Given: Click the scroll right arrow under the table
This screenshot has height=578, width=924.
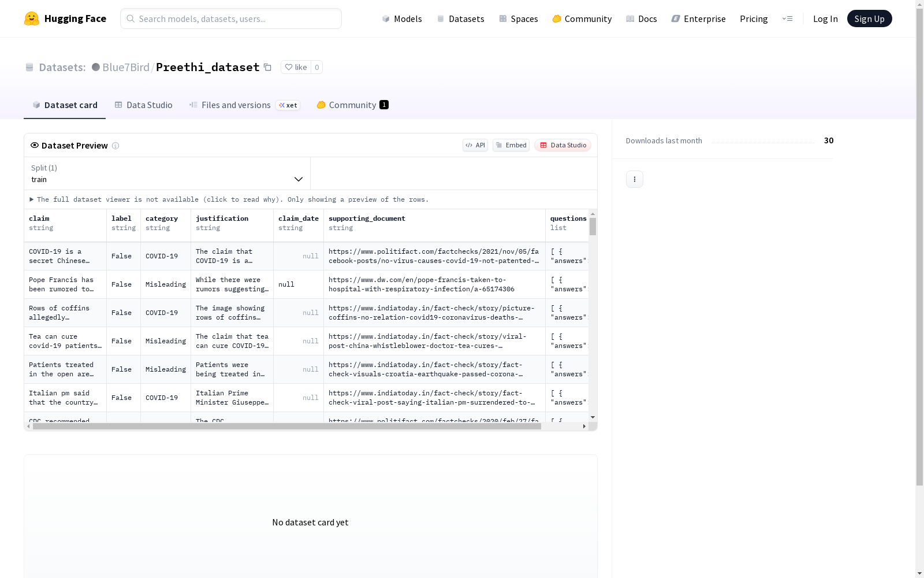Looking at the screenshot, I should click(x=584, y=427).
